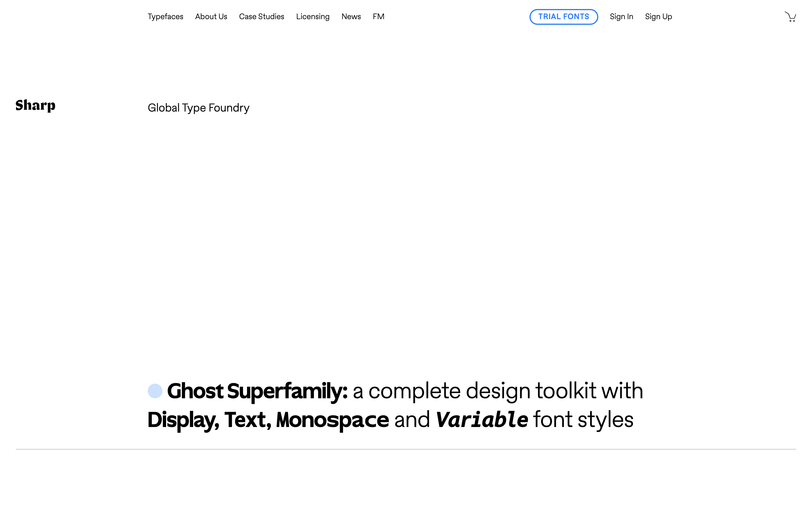Click the bold word Monospace
The height and width of the screenshot is (507, 812).
(332, 420)
